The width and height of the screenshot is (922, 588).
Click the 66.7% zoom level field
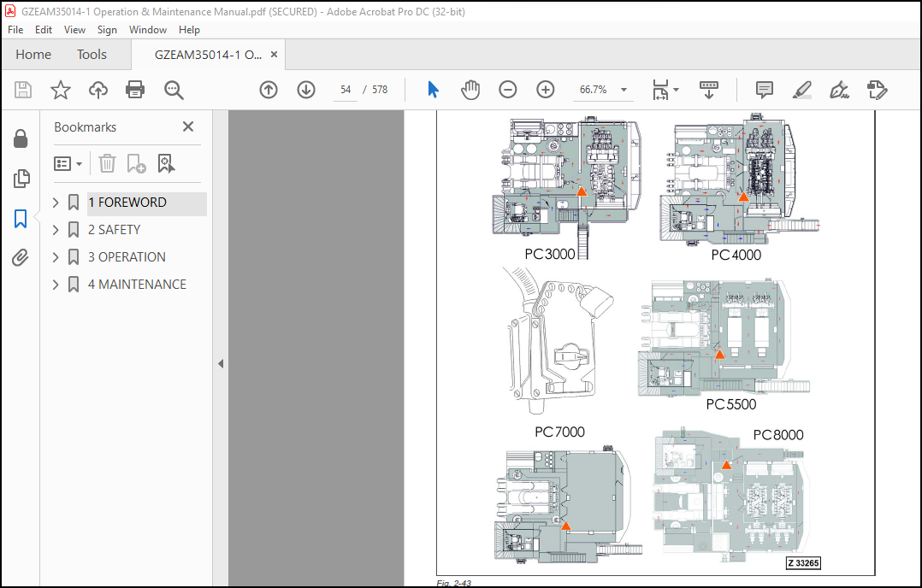593,90
